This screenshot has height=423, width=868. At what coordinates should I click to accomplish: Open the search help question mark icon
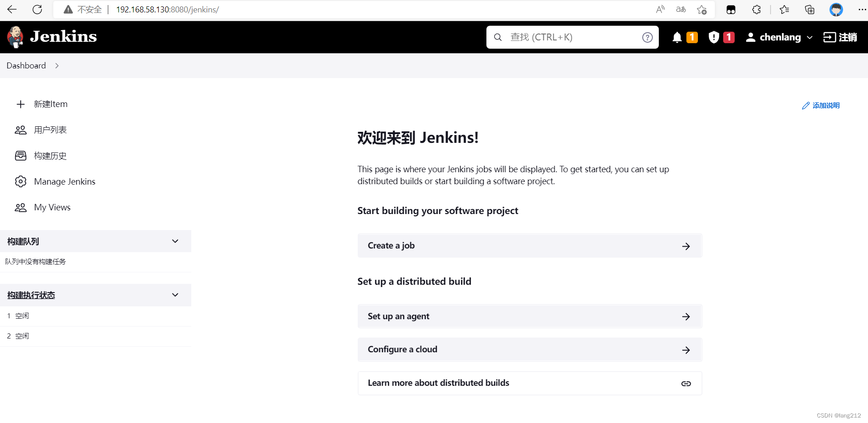click(x=647, y=37)
